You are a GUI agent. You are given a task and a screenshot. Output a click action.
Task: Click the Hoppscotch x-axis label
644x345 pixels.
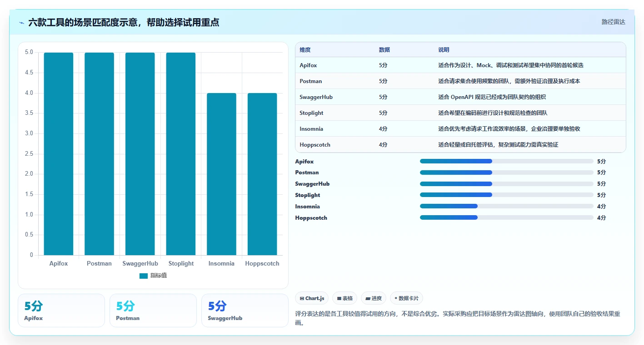[262, 263]
